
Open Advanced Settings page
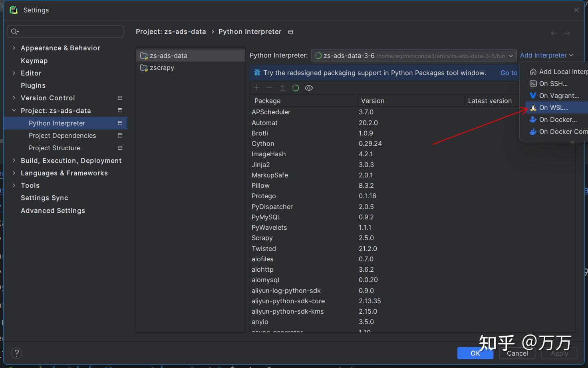point(53,211)
